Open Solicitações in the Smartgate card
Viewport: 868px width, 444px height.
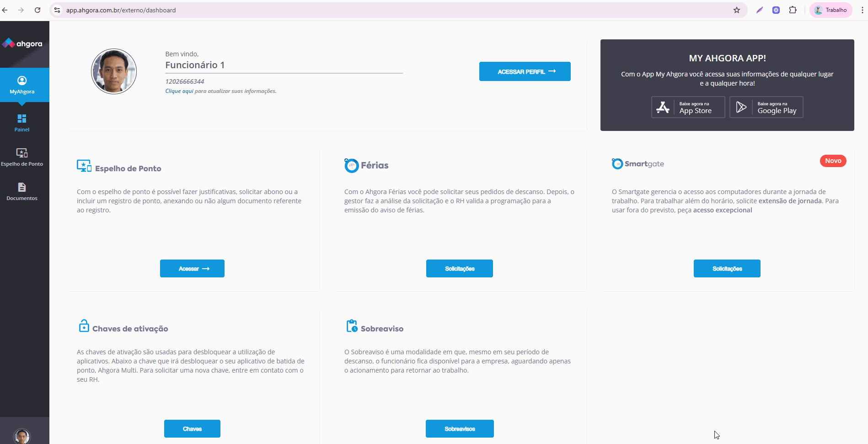[x=727, y=269]
